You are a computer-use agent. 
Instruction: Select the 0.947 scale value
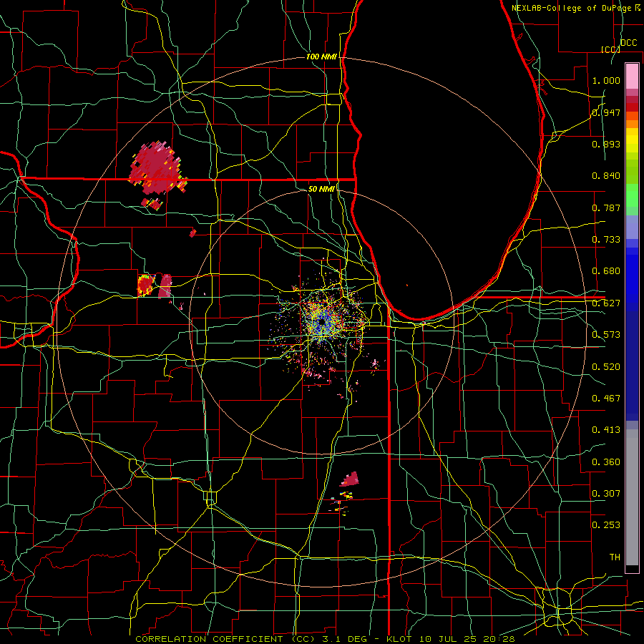[x=606, y=112]
